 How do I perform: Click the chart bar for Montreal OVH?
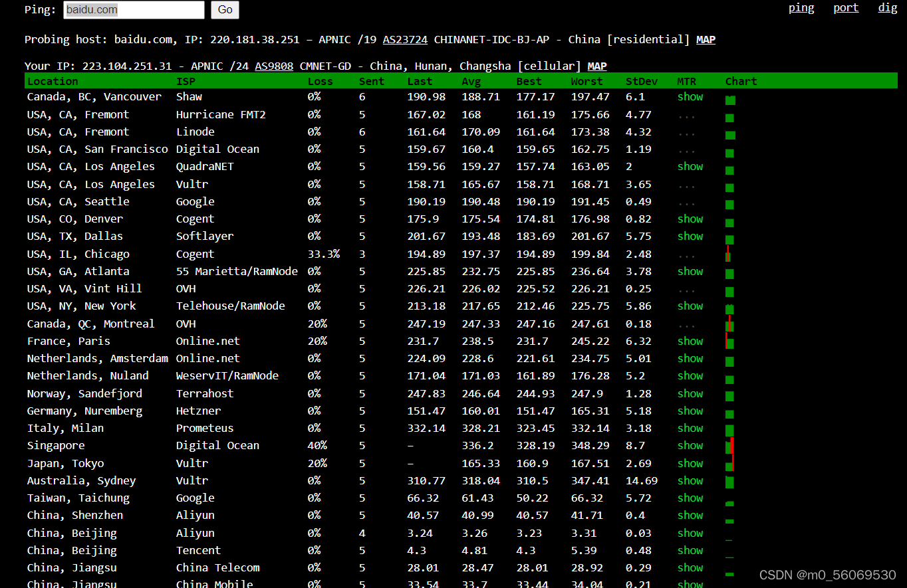tap(729, 325)
